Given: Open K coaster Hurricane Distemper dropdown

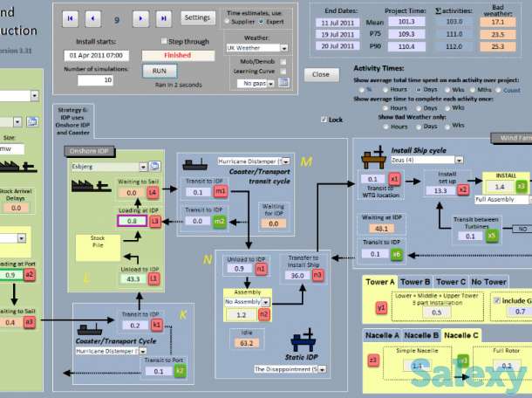Looking at the screenshot, I should (x=143, y=351).
